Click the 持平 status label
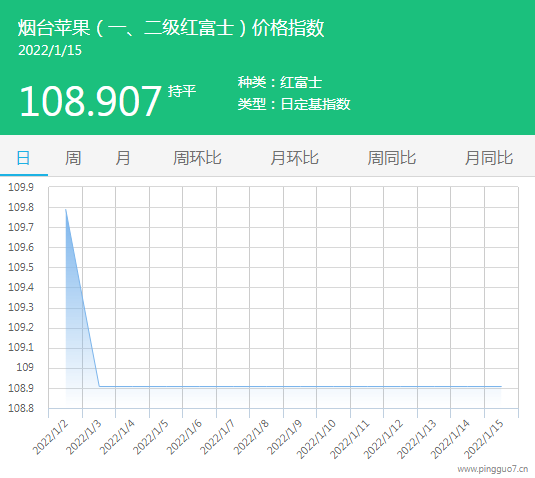The image size is (535, 478). point(182,91)
